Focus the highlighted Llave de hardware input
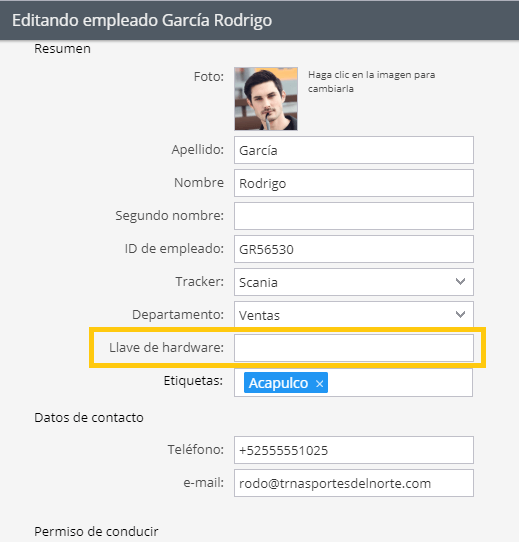519x542 pixels. pos(354,348)
